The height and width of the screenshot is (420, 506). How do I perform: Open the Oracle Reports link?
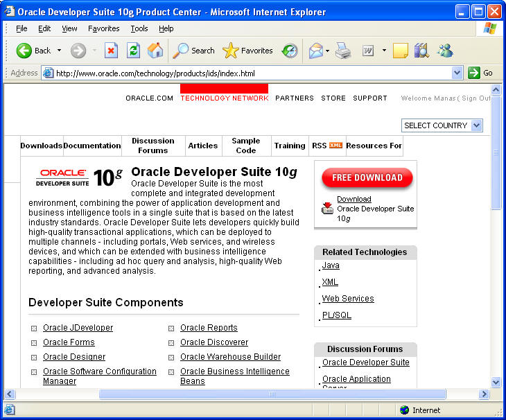[x=209, y=328]
